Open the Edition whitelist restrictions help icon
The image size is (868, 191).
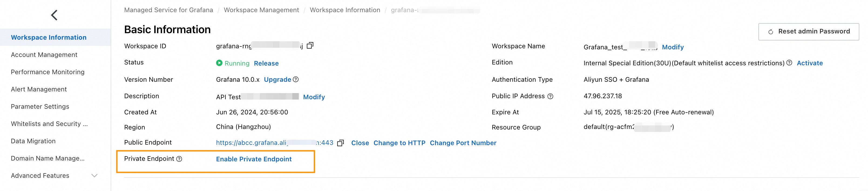(x=789, y=63)
